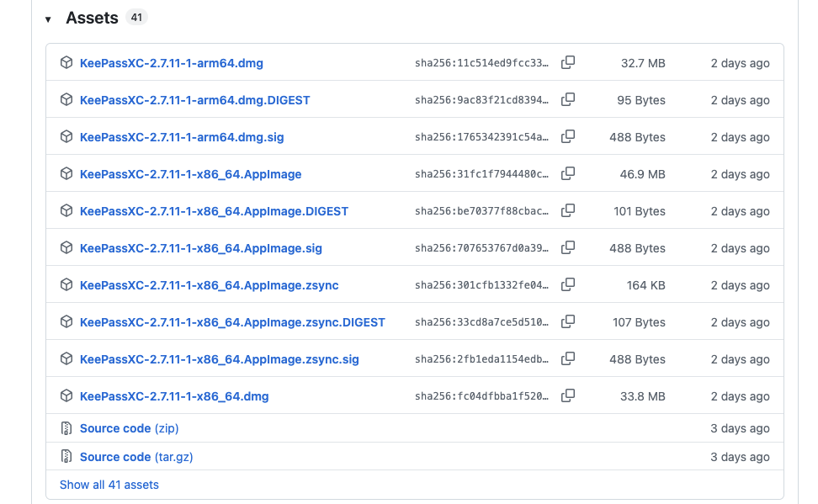Screen dimensions: 818x504
Task: Copy SHA256 hash for arm64.dmg.sig
Action: (568, 137)
